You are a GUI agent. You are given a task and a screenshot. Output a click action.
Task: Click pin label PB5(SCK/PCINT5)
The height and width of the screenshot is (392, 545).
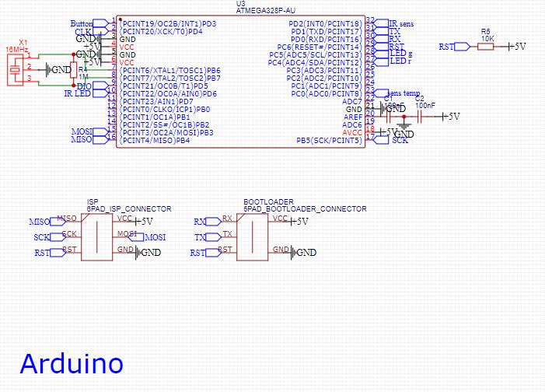[x=329, y=141]
